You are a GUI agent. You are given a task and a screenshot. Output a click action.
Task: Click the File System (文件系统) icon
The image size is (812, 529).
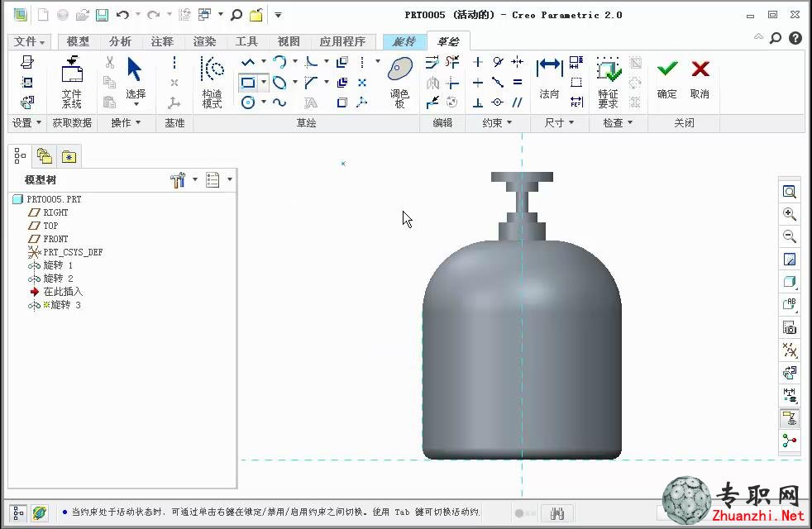tap(72, 83)
